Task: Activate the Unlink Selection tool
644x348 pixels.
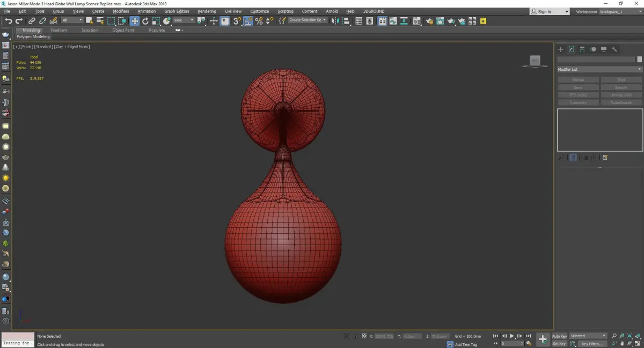Action: (42, 21)
